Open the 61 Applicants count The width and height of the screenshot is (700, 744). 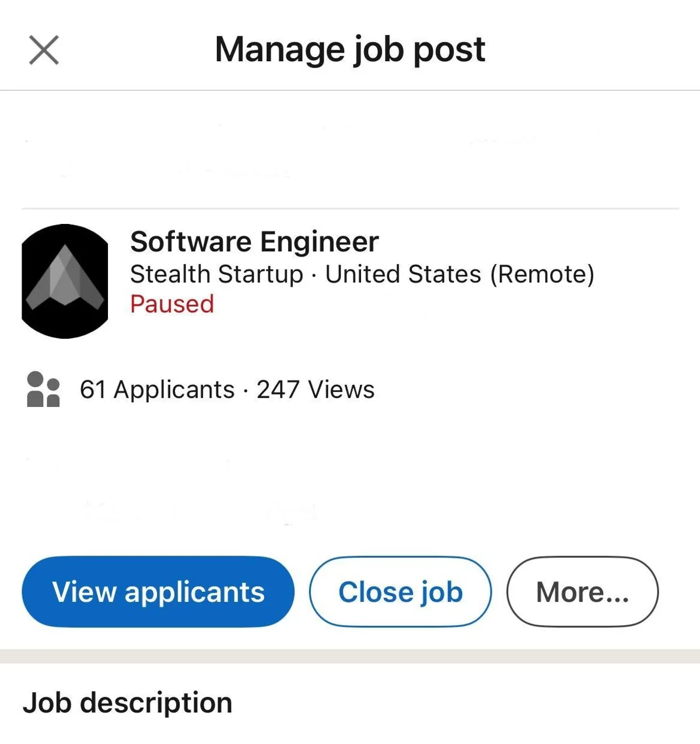(157, 389)
